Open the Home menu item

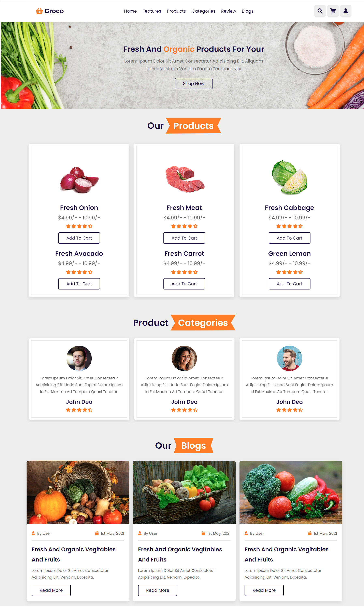tap(130, 11)
